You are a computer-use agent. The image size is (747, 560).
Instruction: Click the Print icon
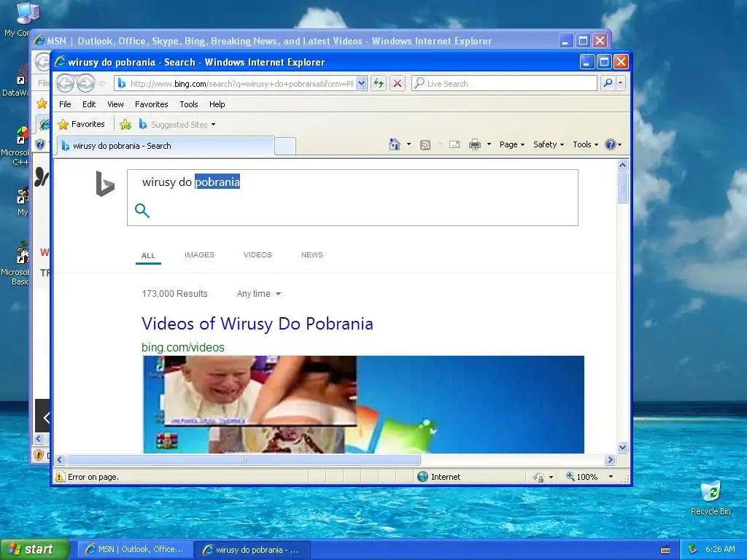[474, 144]
